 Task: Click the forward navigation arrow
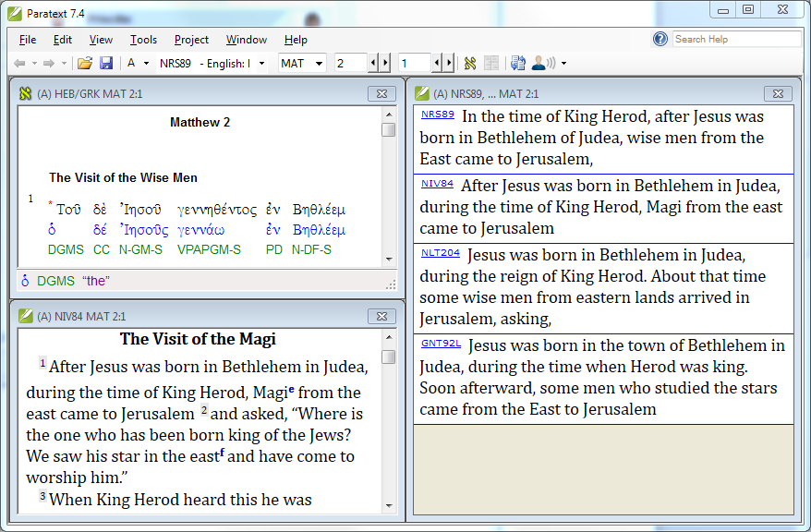pos(49,64)
